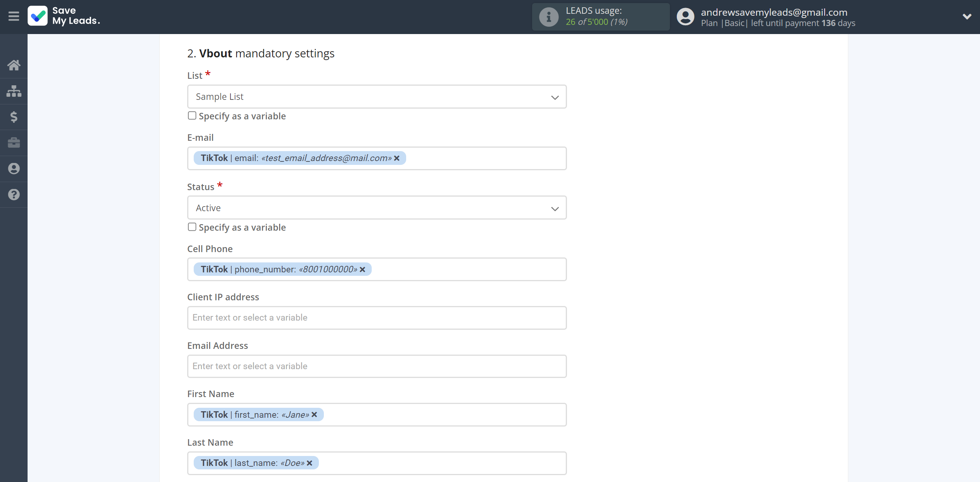Open connections sitemap icon in sidebar

pyautogui.click(x=14, y=91)
